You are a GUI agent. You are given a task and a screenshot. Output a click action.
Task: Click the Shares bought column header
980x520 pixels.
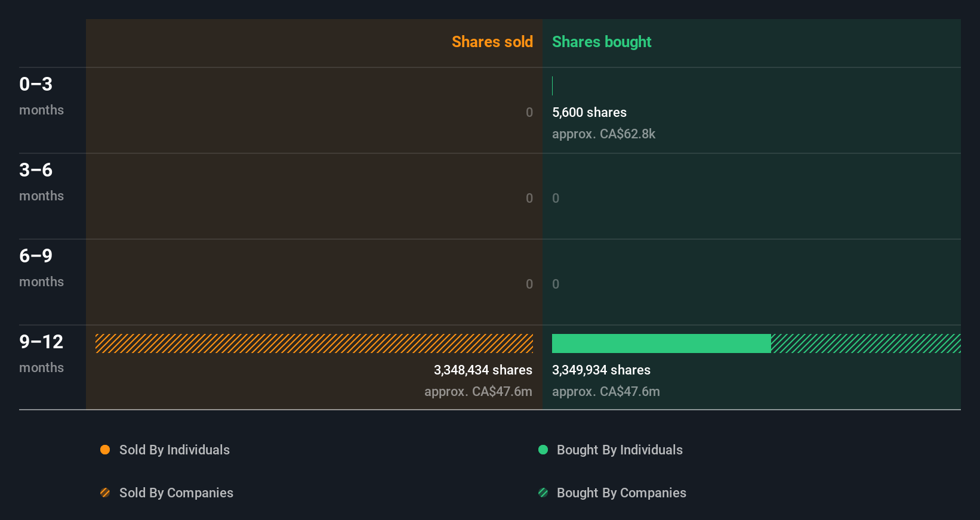coord(602,42)
